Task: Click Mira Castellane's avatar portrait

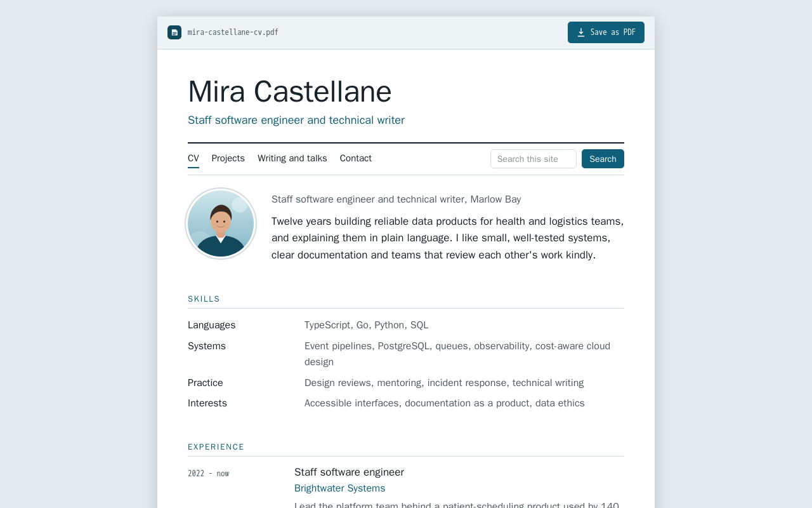Action: coord(221,224)
